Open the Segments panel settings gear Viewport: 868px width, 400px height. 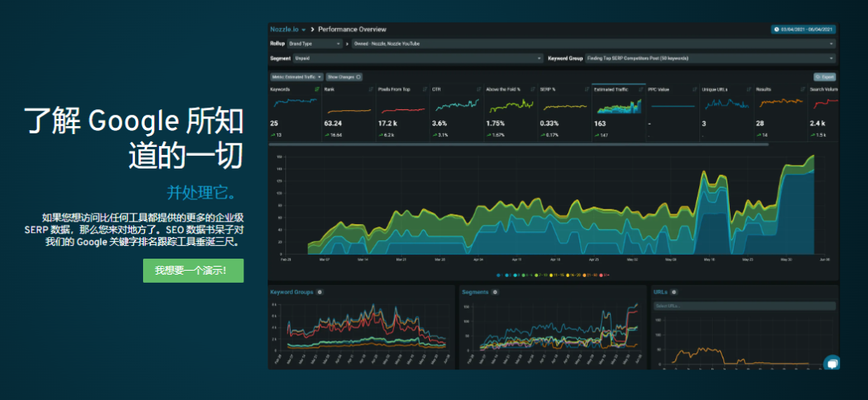pos(493,292)
